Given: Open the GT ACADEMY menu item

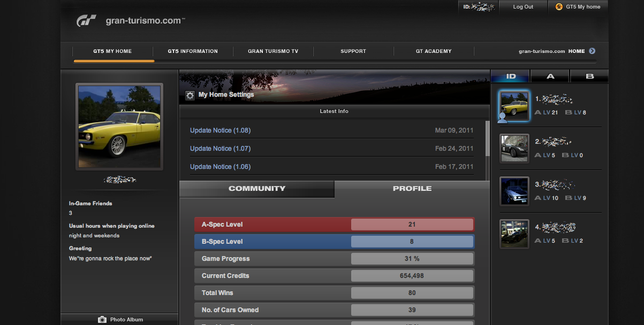Looking at the screenshot, I should 434,51.
